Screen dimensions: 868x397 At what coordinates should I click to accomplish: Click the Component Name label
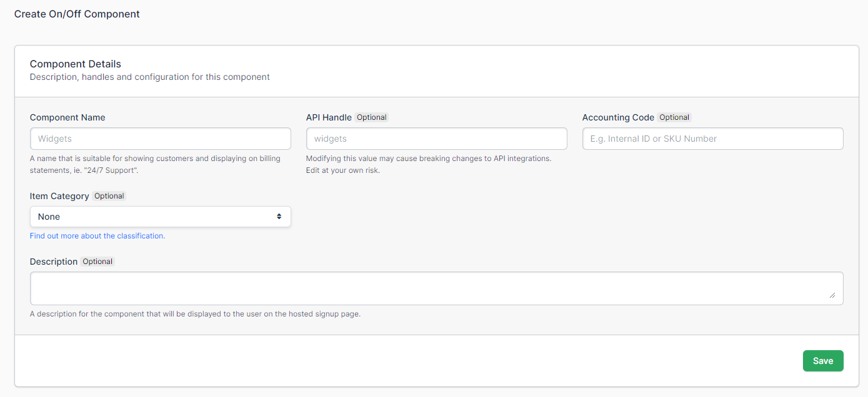(x=67, y=117)
